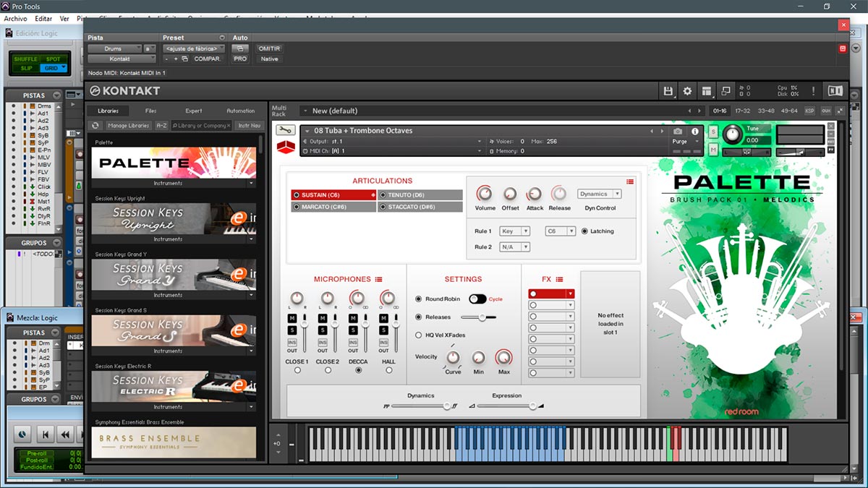Viewport: 868px width, 488px height.
Task: Open Kontakt workspace layout icon
Action: (x=707, y=91)
